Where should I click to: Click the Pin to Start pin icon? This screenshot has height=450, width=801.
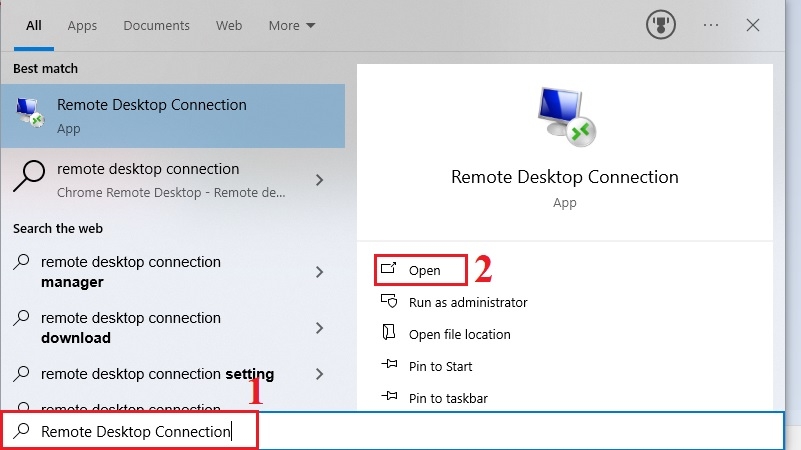(x=389, y=364)
